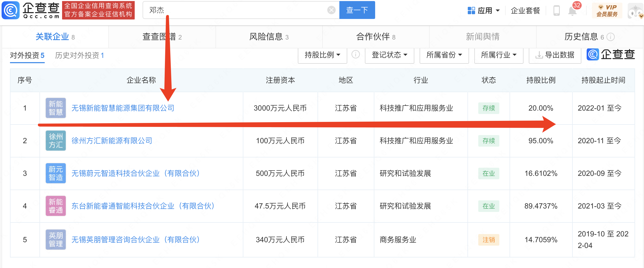Click the Qichacha logo icon

pos(11,10)
